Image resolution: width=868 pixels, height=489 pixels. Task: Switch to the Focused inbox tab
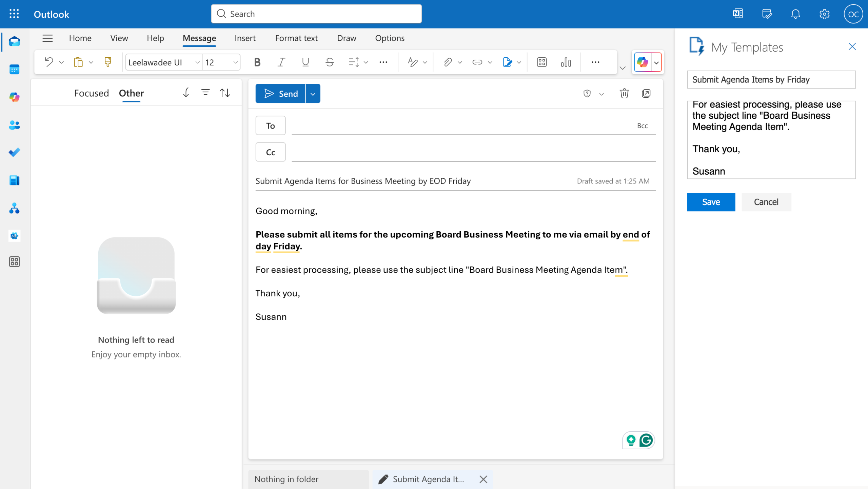coord(91,93)
